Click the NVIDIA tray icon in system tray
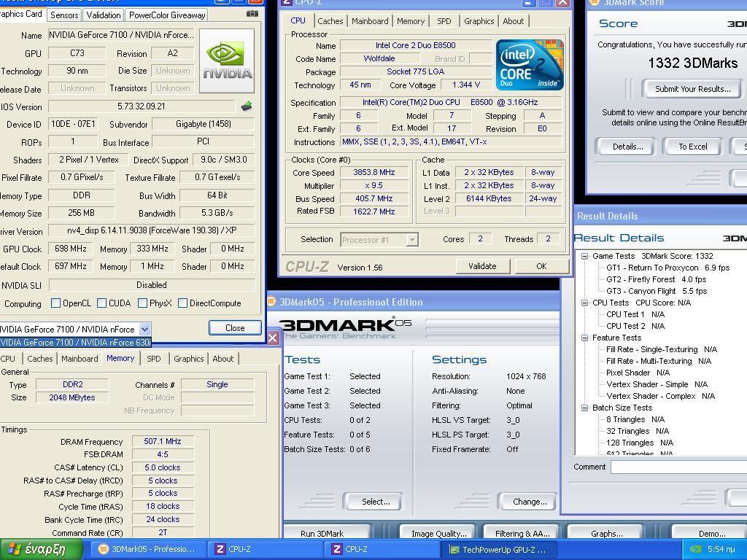 (695, 550)
